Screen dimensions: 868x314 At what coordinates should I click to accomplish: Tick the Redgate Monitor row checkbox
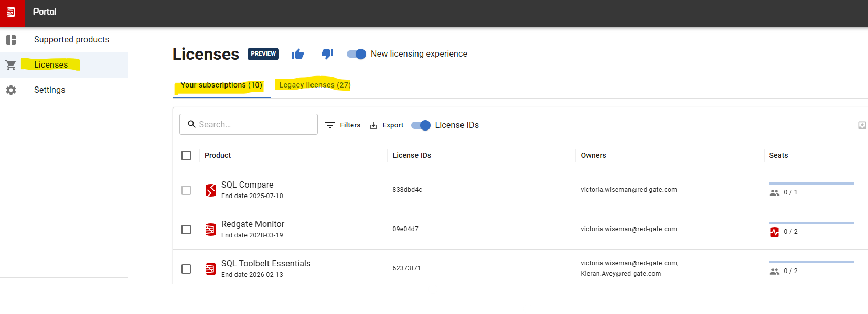pyautogui.click(x=186, y=230)
